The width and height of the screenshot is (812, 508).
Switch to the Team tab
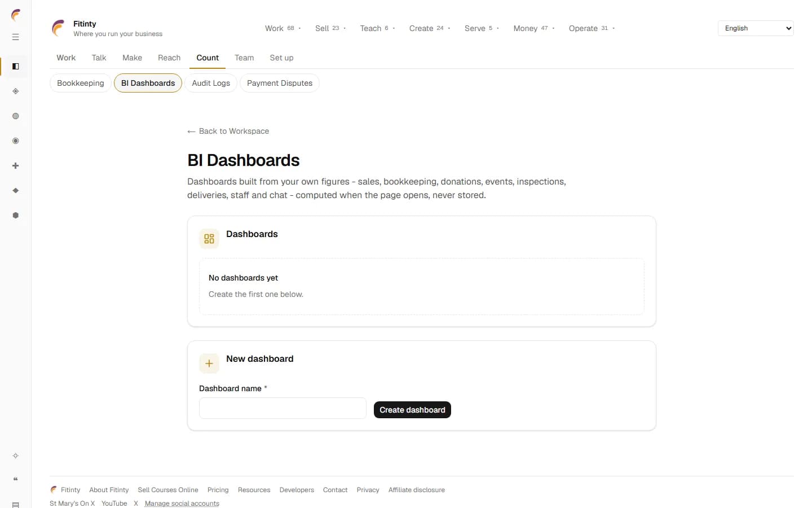pyautogui.click(x=244, y=58)
